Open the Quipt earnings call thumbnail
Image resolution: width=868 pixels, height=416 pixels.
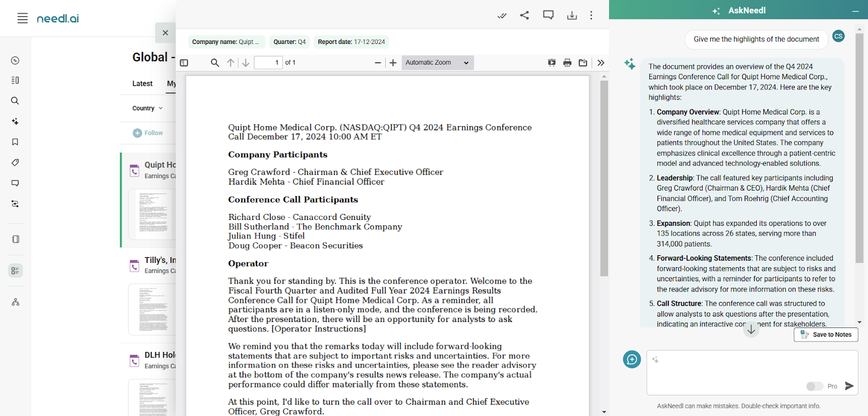point(152,214)
